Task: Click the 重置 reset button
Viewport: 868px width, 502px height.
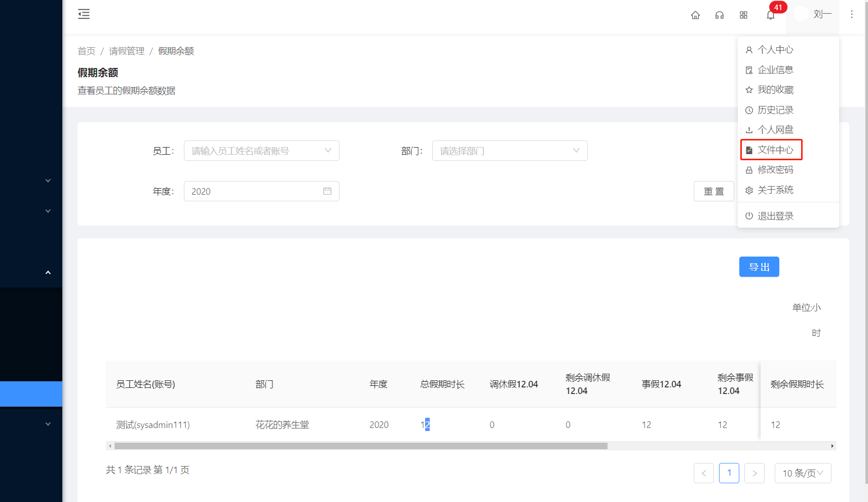Action: (713, 191)
